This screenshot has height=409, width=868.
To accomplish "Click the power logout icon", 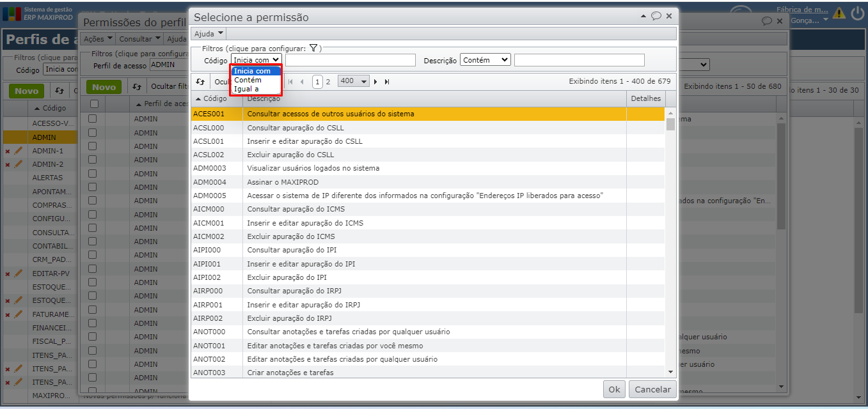I will click(858, 13).
